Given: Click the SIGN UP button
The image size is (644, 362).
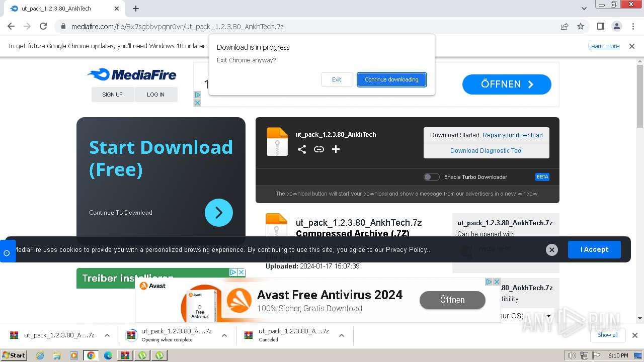Looking at the screenshot, I should (113, 95).
